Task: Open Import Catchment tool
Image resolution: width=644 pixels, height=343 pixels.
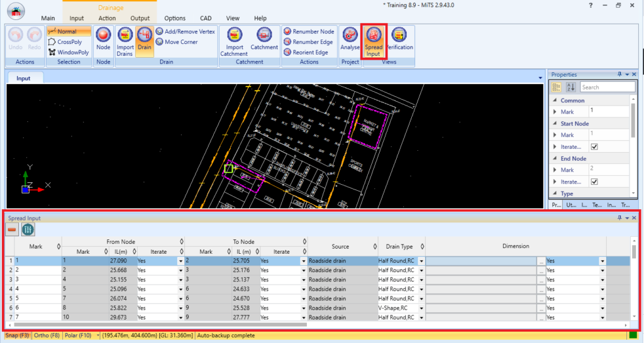Action: [234, 42]
